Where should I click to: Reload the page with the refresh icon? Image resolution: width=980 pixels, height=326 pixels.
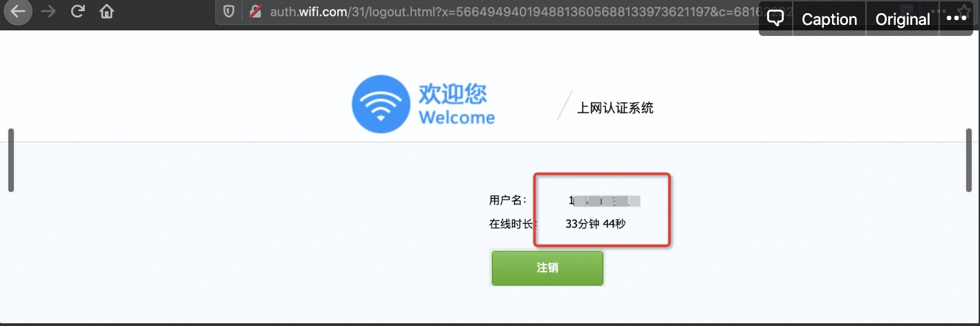[77, 12]
